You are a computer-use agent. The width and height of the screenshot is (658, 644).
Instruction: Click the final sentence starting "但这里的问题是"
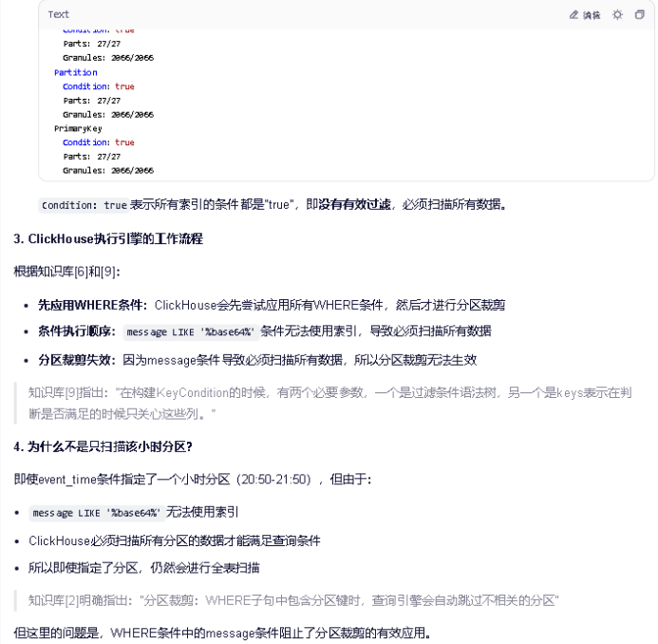222,633
